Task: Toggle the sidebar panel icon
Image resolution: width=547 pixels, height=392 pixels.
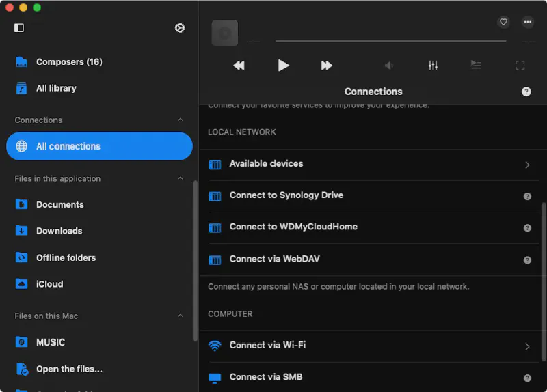Action: click(x=19, y=28)
